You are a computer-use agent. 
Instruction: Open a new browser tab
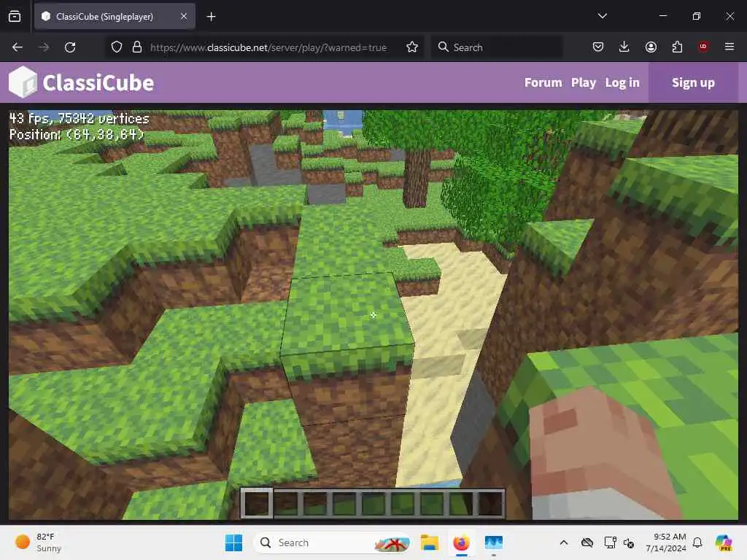tap(211, 17)
